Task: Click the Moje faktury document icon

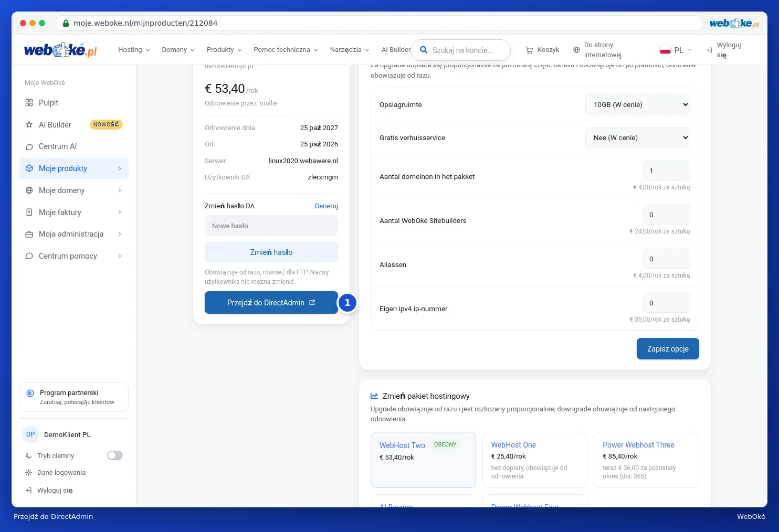Action: point(29,212)
